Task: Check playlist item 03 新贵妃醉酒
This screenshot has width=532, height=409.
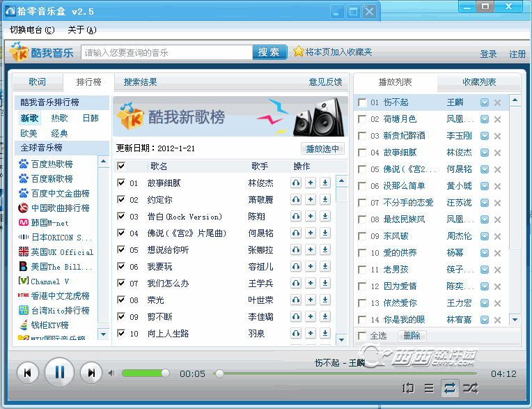Action: click(362, 136)
